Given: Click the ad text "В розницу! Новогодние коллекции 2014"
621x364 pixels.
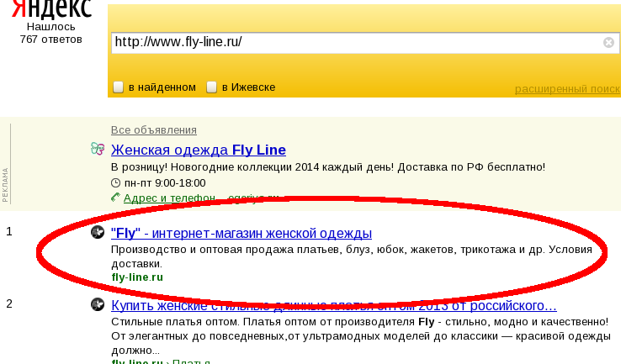Looking at the screenshot, I should click(215, 167).
